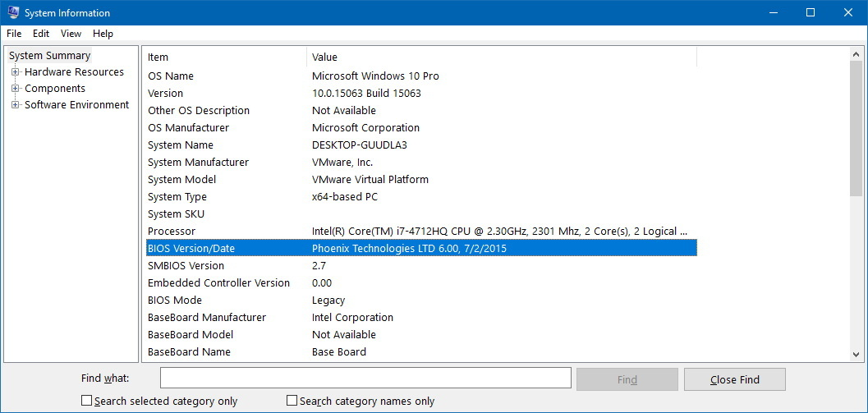Click the scrollbar up arrow
This screenshot has width=868, height=413.
(856, 54)
